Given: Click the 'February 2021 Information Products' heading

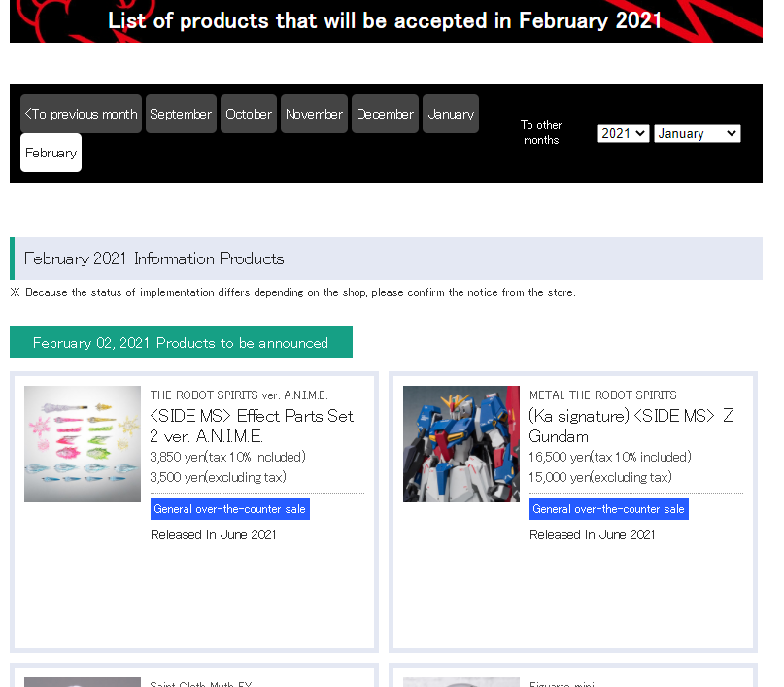Looking at the screenshot, I should pyautogui.click(x=154, y=258).
